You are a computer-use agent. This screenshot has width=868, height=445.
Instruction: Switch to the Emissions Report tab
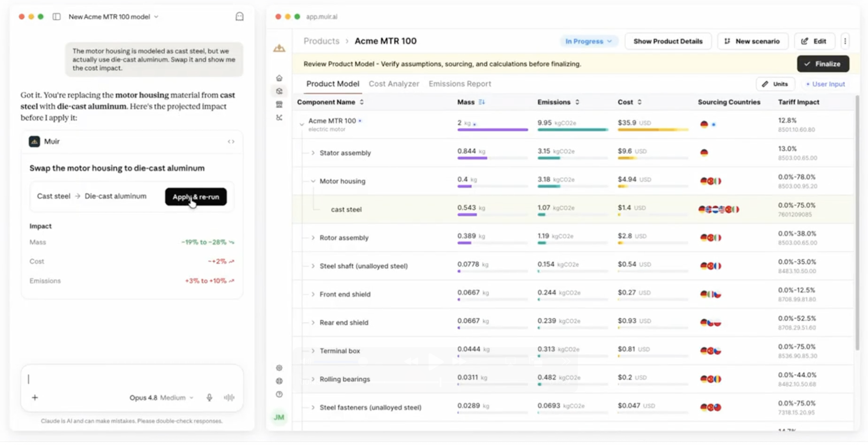click(x=460, y=84)
